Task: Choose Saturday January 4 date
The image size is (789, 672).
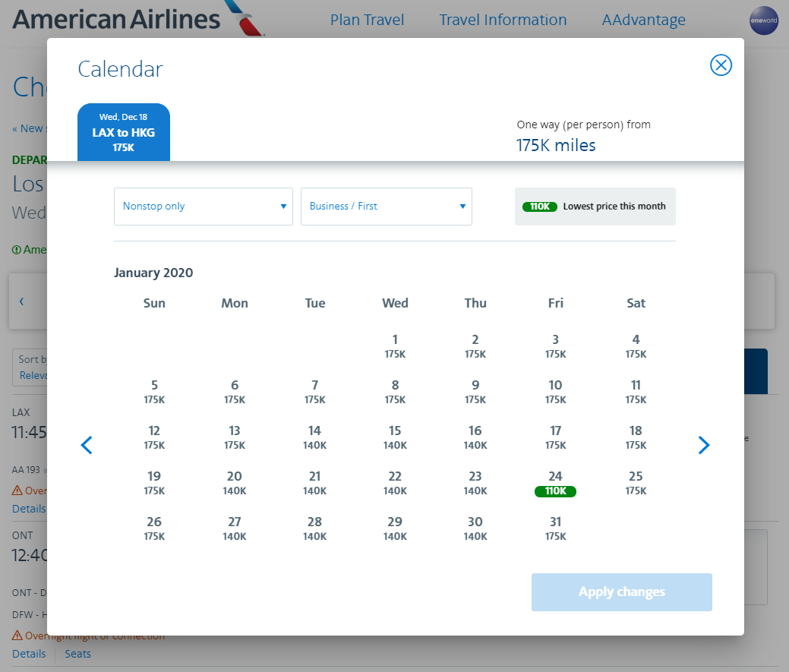Action: (x=636, y=346)
